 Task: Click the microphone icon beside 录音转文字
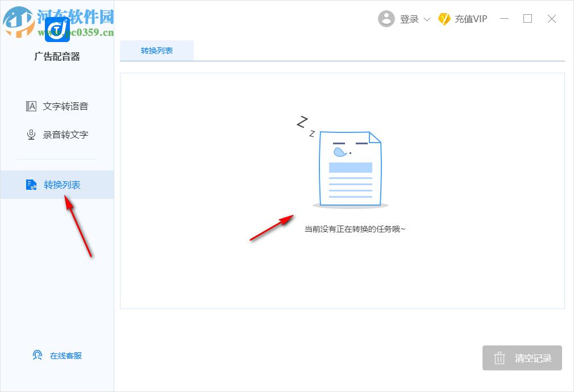pos(31,135)
